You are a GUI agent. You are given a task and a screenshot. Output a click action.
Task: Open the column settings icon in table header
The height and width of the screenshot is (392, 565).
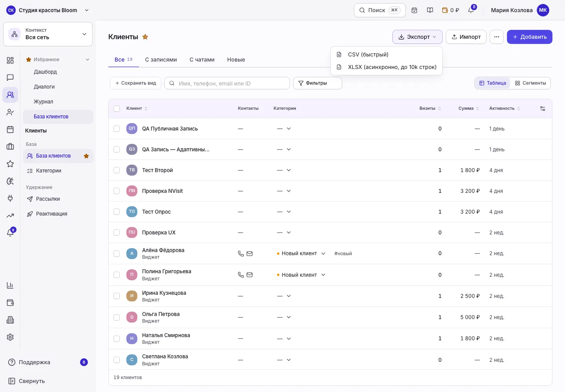(543, 109)
